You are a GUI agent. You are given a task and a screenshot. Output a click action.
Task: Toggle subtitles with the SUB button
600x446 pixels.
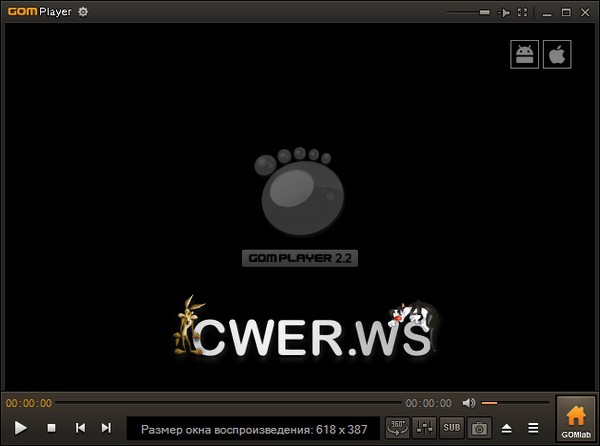452,428
